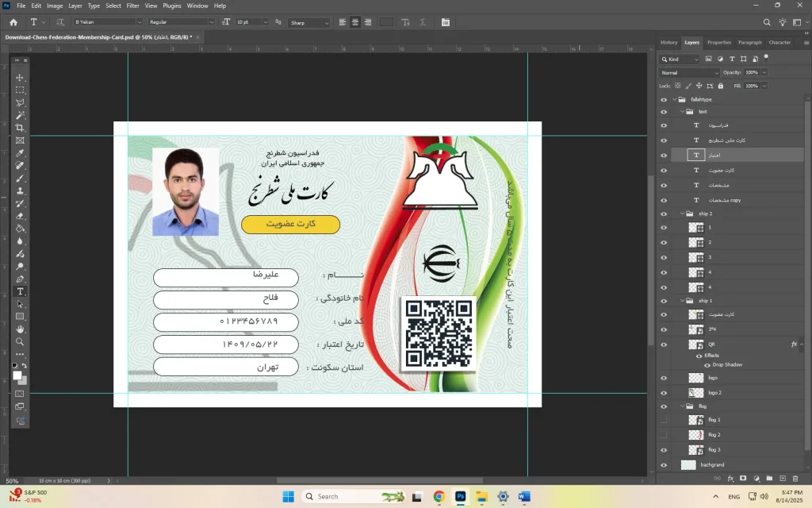Toggle layer filtering on or off
812x508 pixels.
[766, 57]
